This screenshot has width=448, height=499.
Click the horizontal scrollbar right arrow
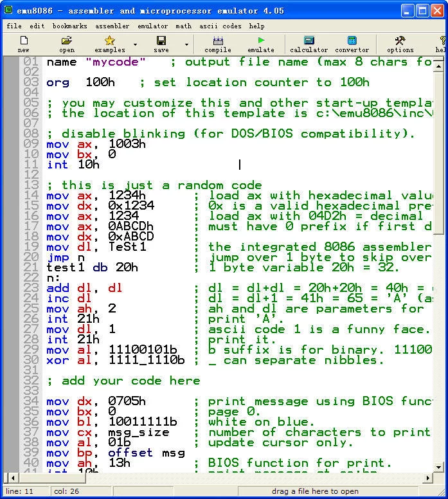click(428, 478)
